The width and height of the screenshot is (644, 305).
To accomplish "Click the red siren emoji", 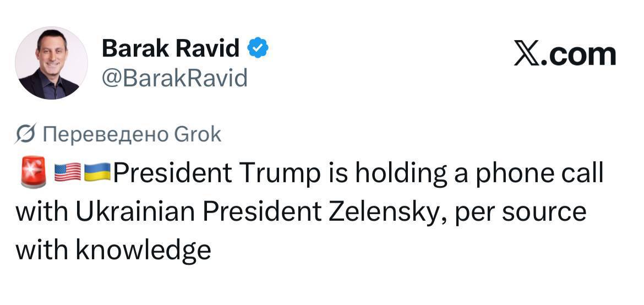I will (x=33, y=173).
